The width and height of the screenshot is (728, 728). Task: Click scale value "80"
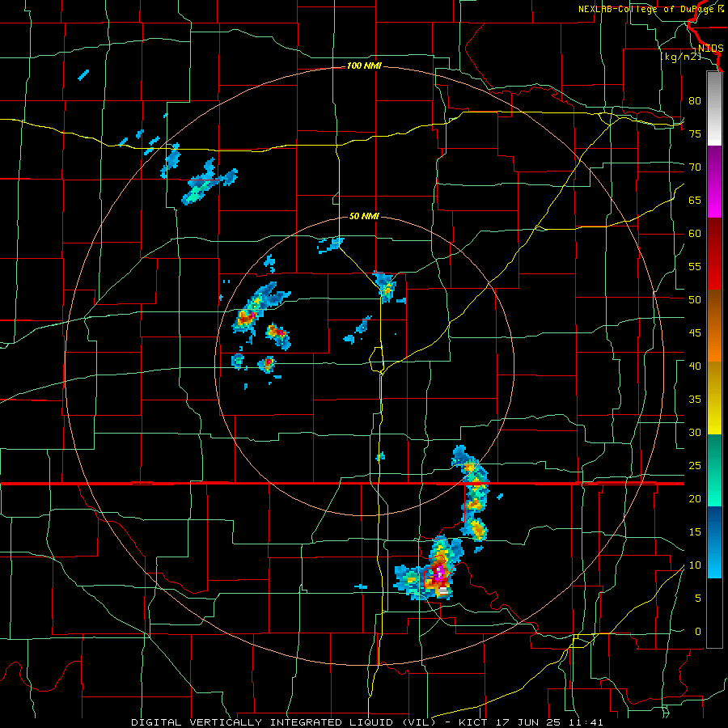pyautogui.click(x=695, y=101)
